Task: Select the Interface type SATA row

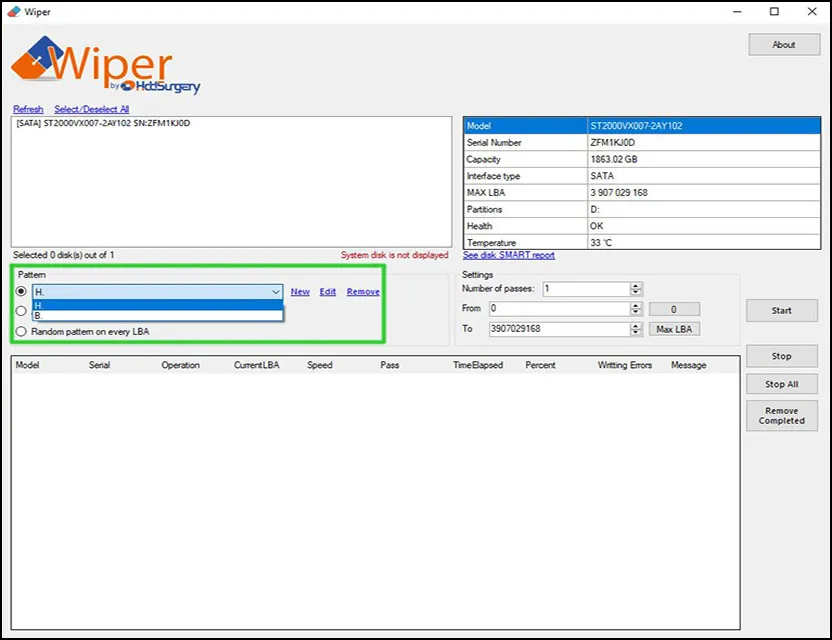Action: (x=642, y=176)
